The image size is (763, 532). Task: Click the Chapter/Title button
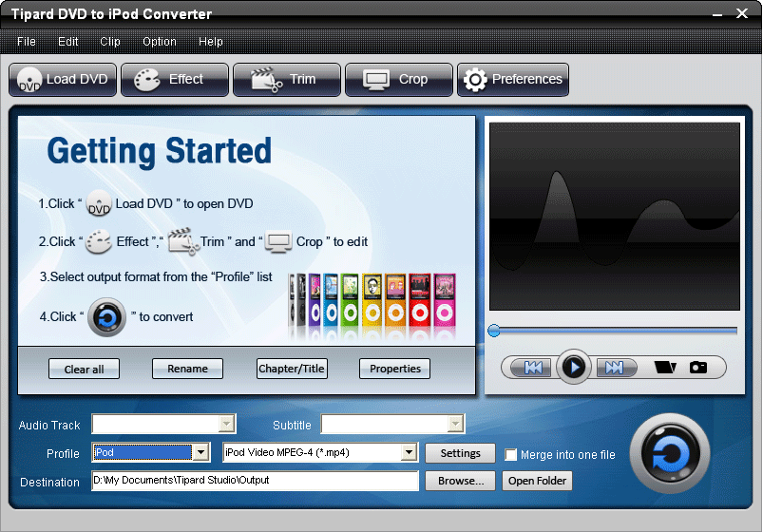click(x=292, y=369)
